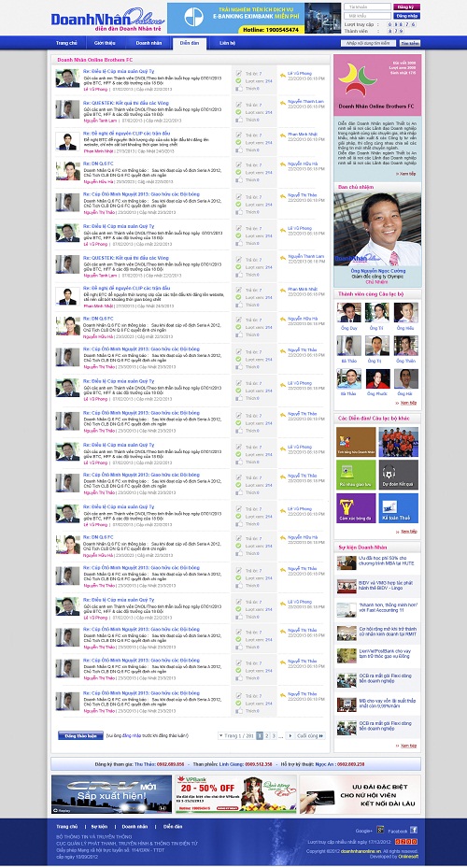Click the 'Đăng ký' register button
467x868 pixels.
pos(406,7)
